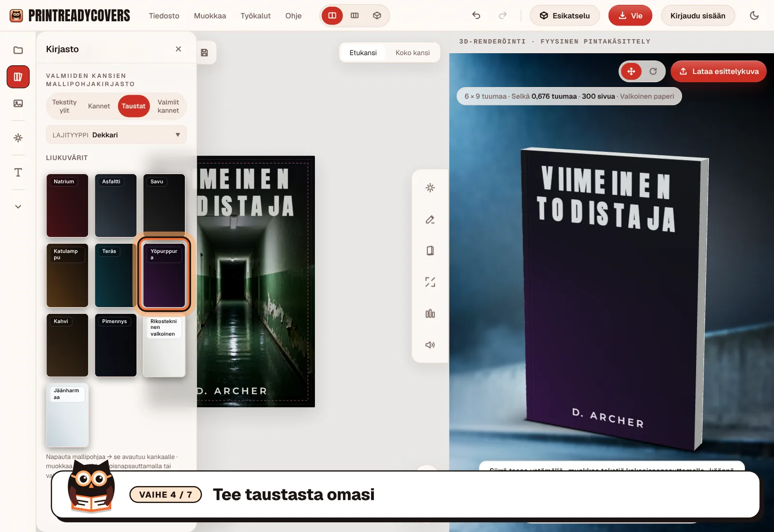Screen dimensions: 774x532
Task: Click the sparkle effects sidebar icon
Action: (x=18, y=138)
